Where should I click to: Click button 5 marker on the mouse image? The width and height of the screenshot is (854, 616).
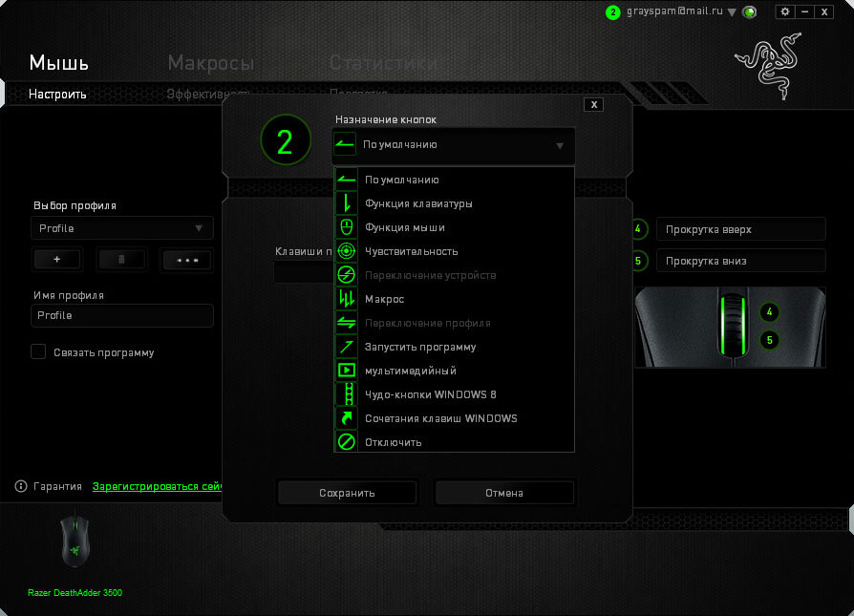(x=769, y=338)
